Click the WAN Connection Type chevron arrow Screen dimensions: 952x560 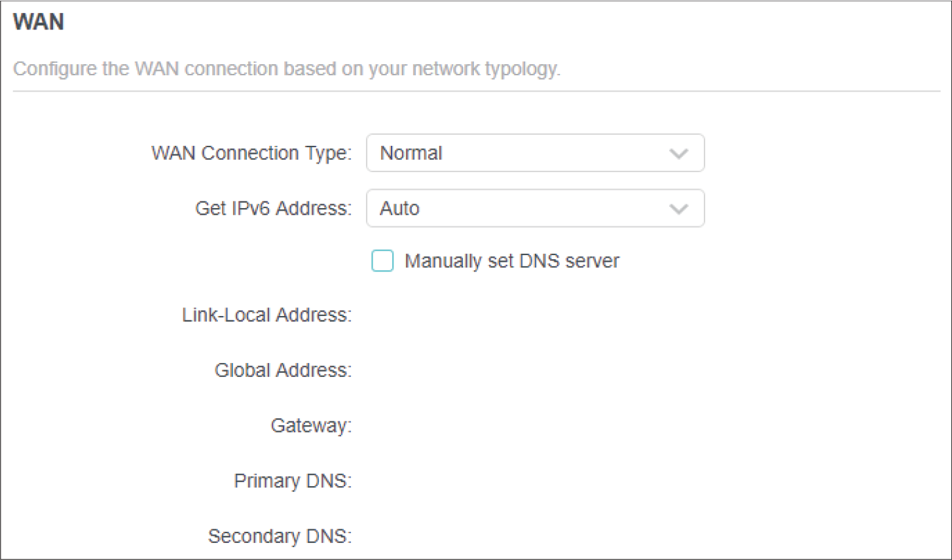pos(678,154)
